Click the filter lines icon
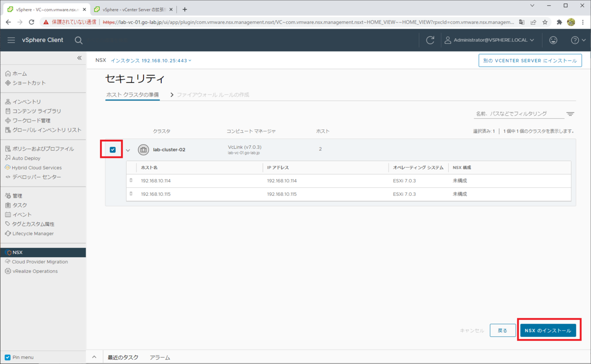This screenshot has height=364, width=591. pyautogui.click(x=570, y=114)
